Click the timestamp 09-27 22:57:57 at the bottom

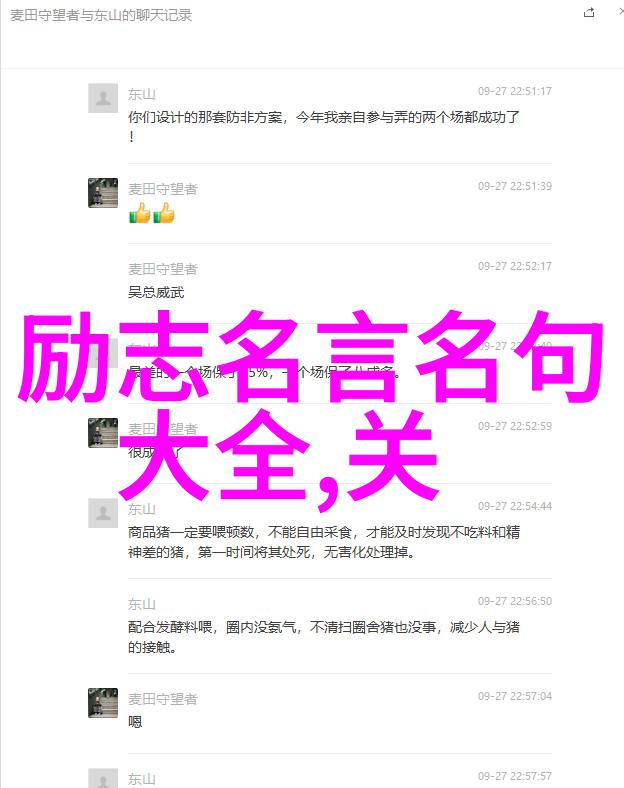(514, 776)
